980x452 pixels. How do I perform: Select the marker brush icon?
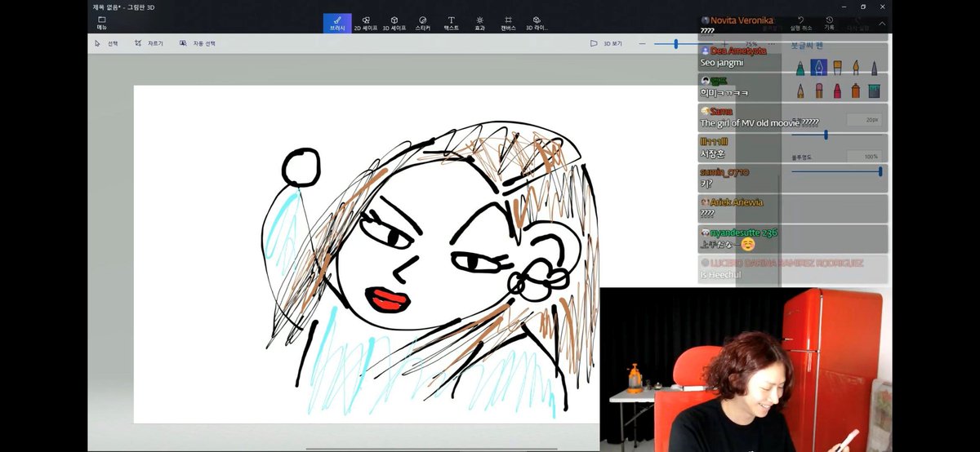click(x=802, y=67)
